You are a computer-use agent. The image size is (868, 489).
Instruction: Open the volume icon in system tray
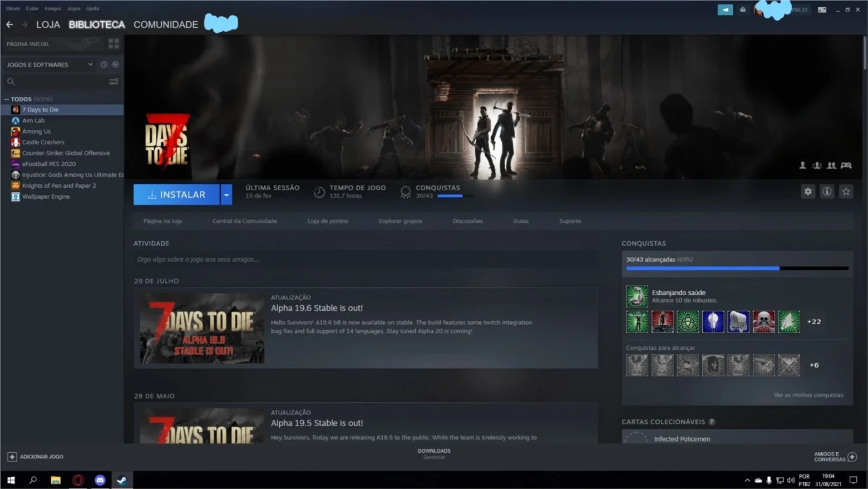791,480
